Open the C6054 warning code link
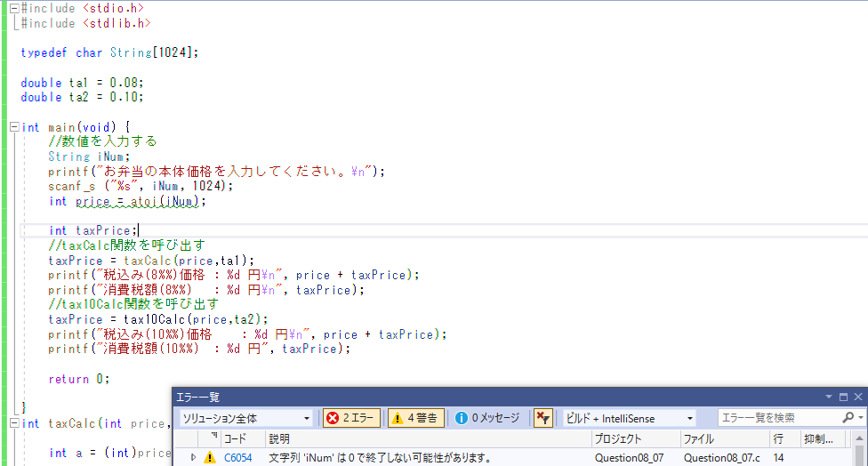868x466 pixels. coord(237,458)
